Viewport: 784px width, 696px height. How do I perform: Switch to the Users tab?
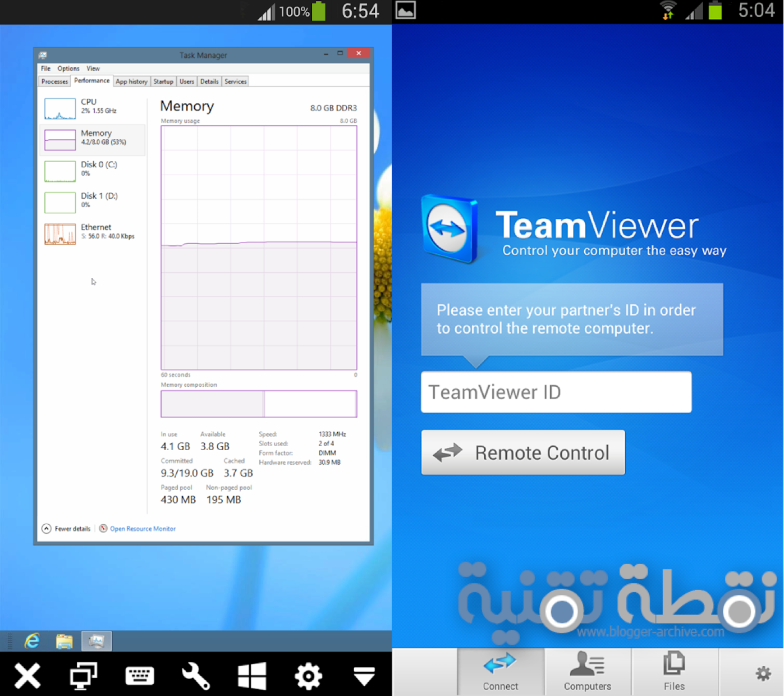pyautogui.click(x=187, y=81)
